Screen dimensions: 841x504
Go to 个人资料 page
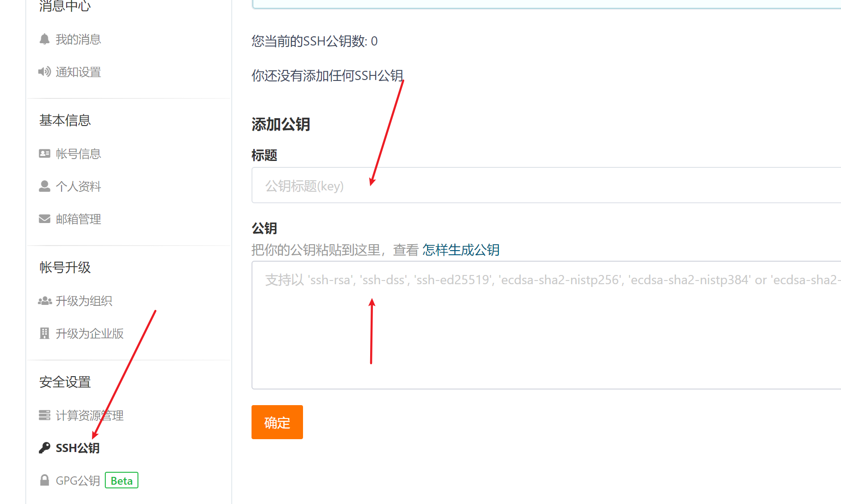pos(78,187)
